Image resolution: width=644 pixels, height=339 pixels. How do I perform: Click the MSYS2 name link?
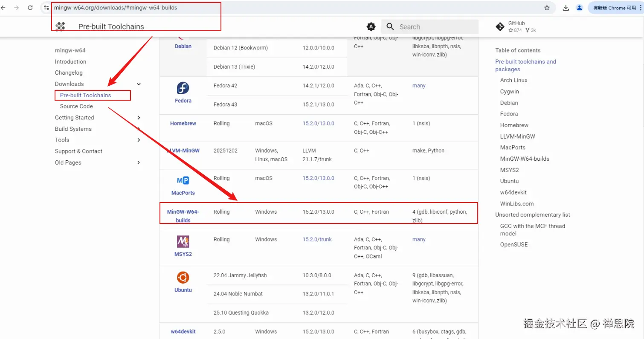click(x=183, y=254)
